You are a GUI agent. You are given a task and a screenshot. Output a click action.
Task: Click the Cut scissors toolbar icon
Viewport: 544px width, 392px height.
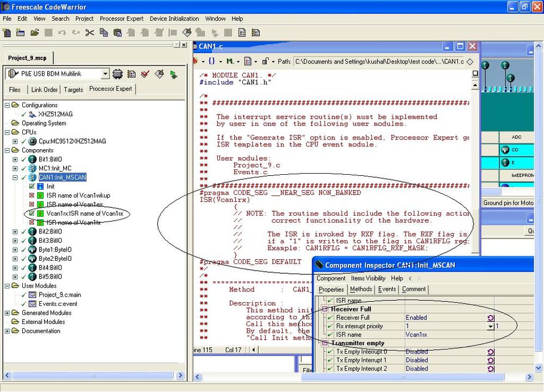click(x=90, y=33)
